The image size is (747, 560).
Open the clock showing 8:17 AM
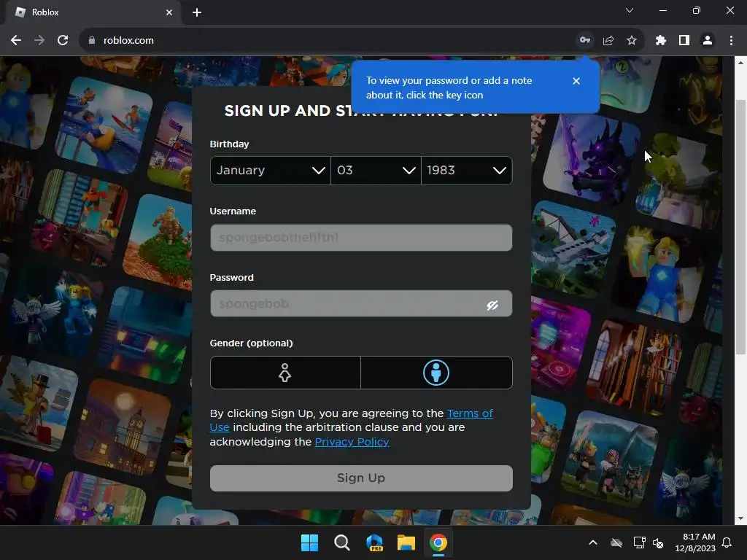coord(695,542)
